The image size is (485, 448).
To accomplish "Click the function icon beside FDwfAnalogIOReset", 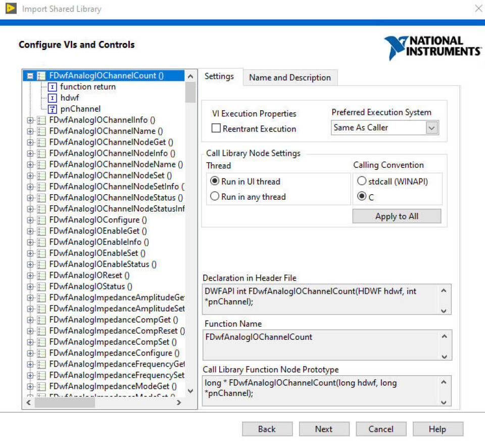I will [x=41, y=276].
